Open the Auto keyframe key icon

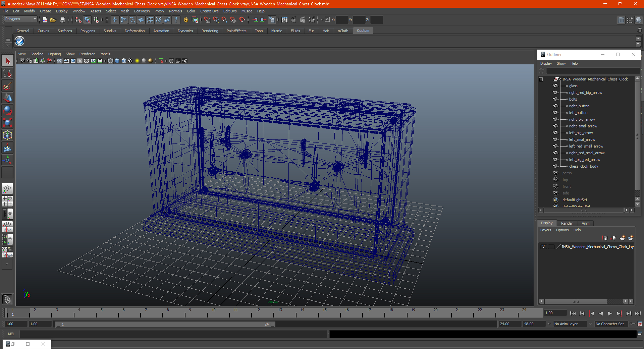tap(633, 324)
